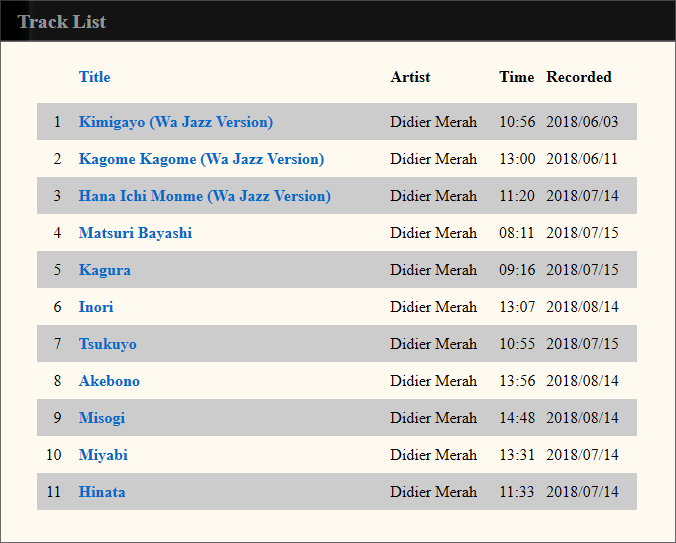Click track number 3 beside Hana Ichi Monme

[57, 196]
